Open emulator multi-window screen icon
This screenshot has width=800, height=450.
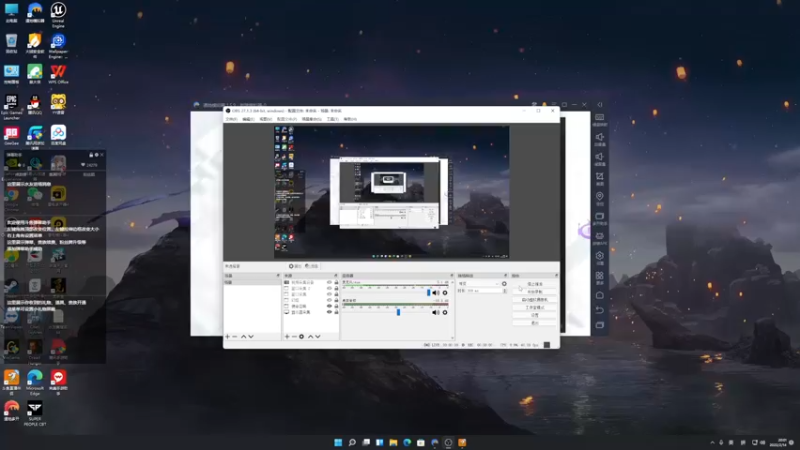[599, 216]
